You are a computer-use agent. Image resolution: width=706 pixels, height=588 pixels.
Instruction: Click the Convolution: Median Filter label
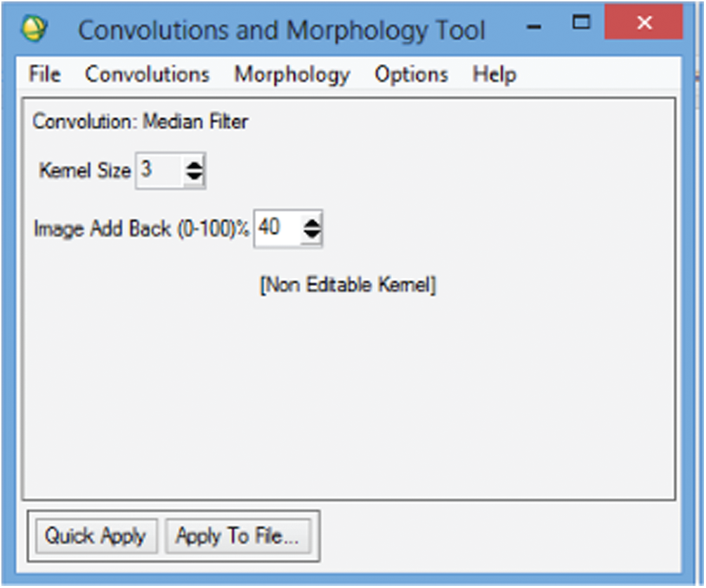click(140, 122)
